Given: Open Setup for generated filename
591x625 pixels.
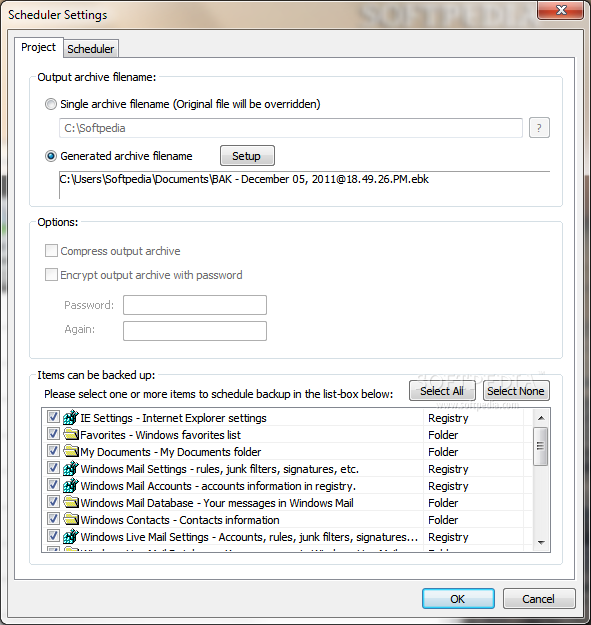Looking at the screenshot, I should 247,156.
